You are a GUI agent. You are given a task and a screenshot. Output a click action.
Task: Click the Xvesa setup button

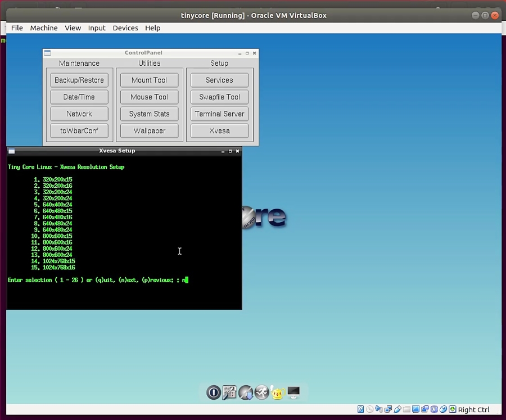[x=219, y=130]
